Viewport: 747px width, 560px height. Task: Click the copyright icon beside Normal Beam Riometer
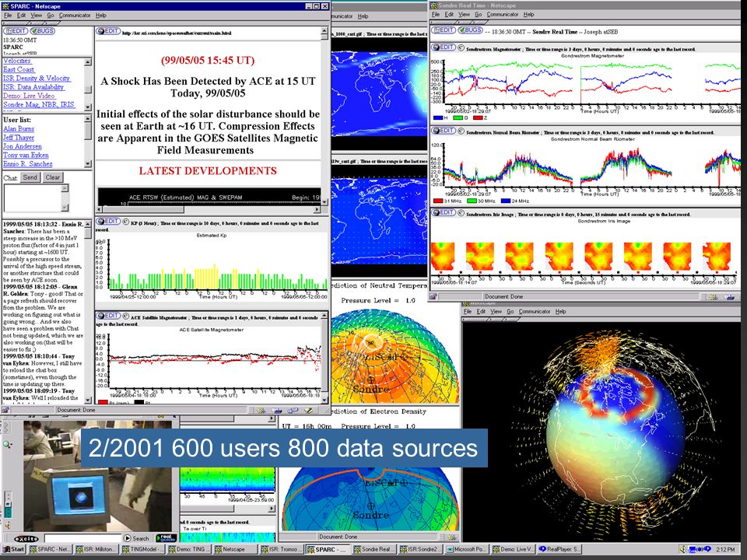click(461, 131)
